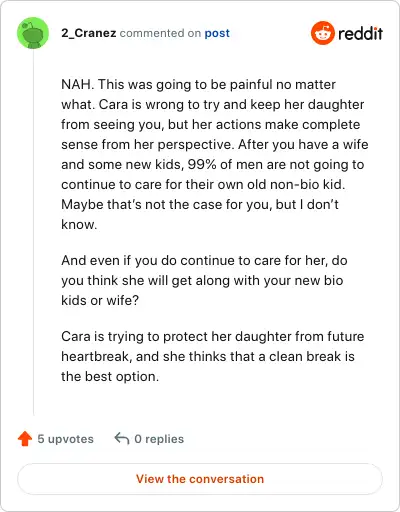Viewport: 400px width, 512px height.
Task: Click the "commented on" header text
Action: (160, 33)
